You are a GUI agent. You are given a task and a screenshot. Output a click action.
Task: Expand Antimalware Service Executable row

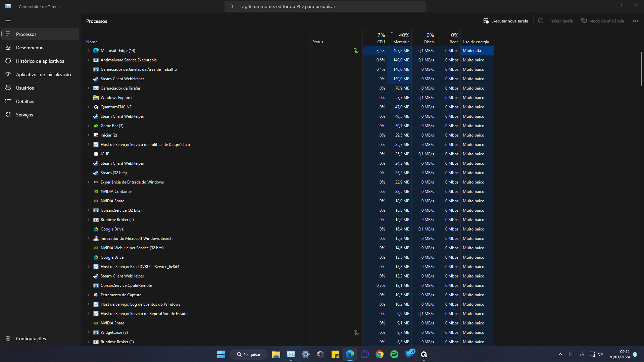[88, 60]
